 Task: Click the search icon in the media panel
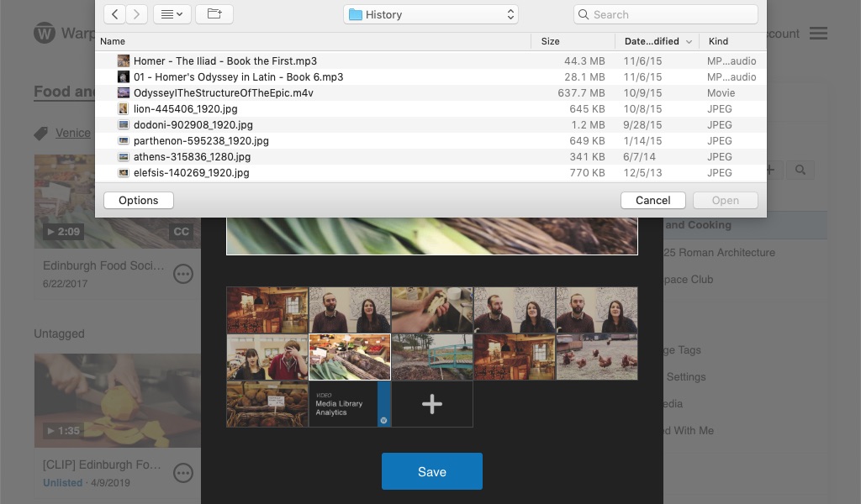(800, 170)
